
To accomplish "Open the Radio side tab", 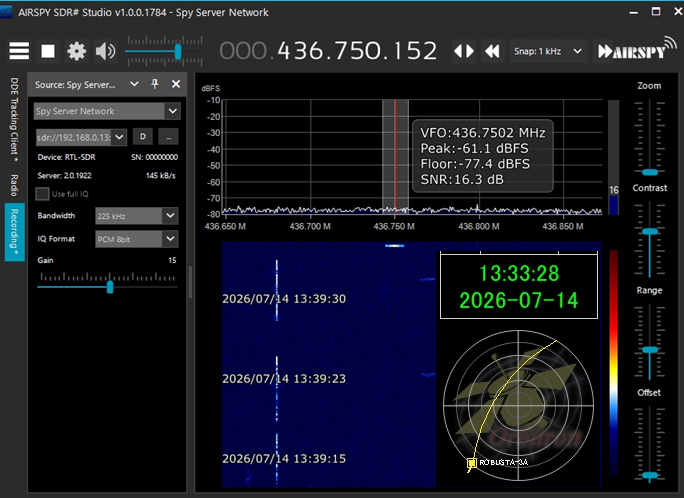I will pyautogui.click(x=14, y=185).
